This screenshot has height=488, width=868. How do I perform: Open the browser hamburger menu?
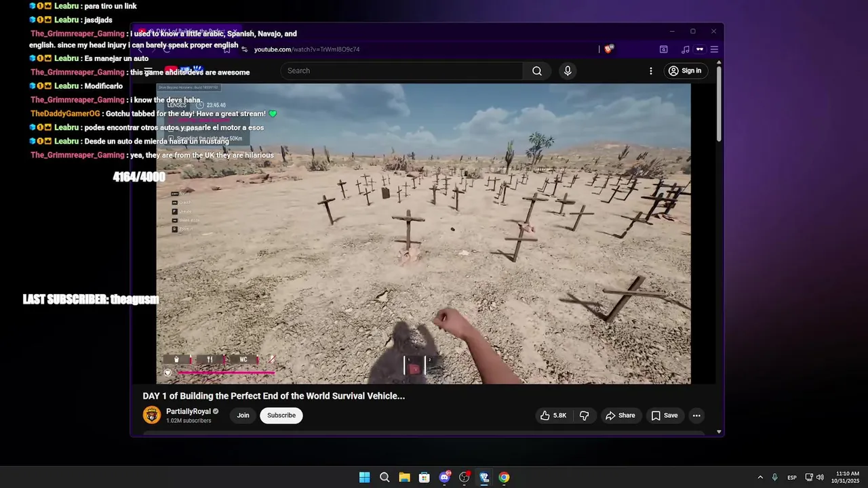point(714,49)
